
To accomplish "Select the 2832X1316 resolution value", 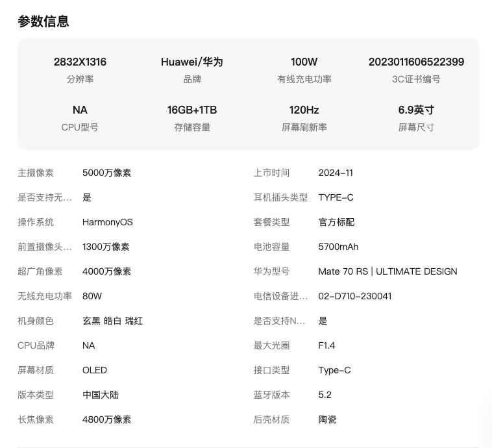I will [80, 62].
